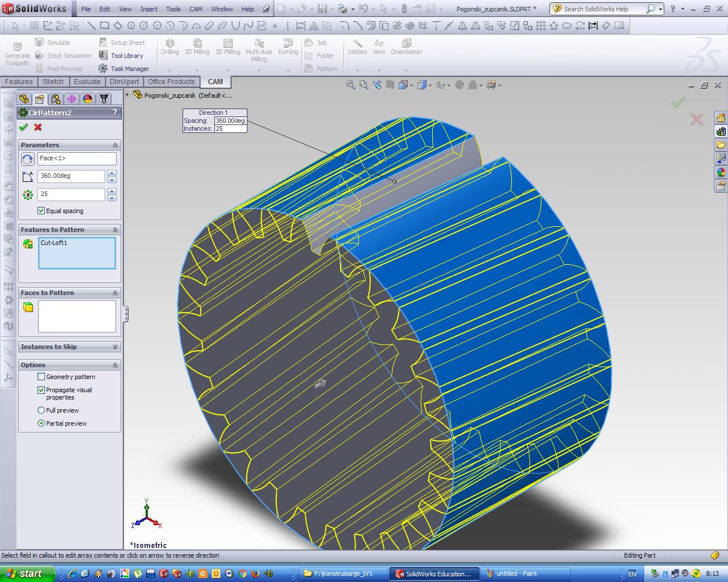The height and width of the screenshot is (582, 728).
Task: Click the Utilities wrench icon
Action: pyautogui.click(x=357, y=43)
